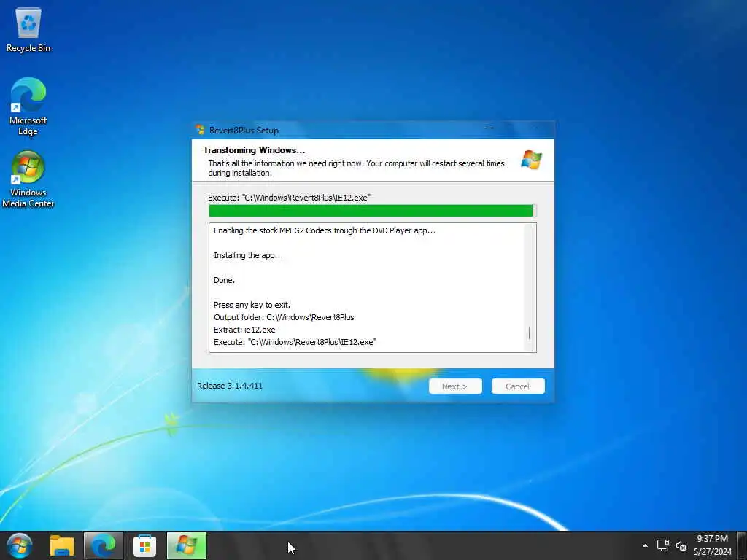This screenshot has width=747, height=560.
Task: Select the 'Press any key to exit.' log line
Action: click(252, 305)
